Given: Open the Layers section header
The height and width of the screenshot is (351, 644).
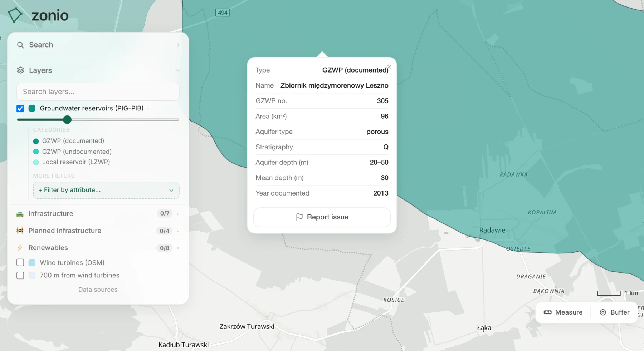Looking at the screenshot, I should click(x=98, y=70).
